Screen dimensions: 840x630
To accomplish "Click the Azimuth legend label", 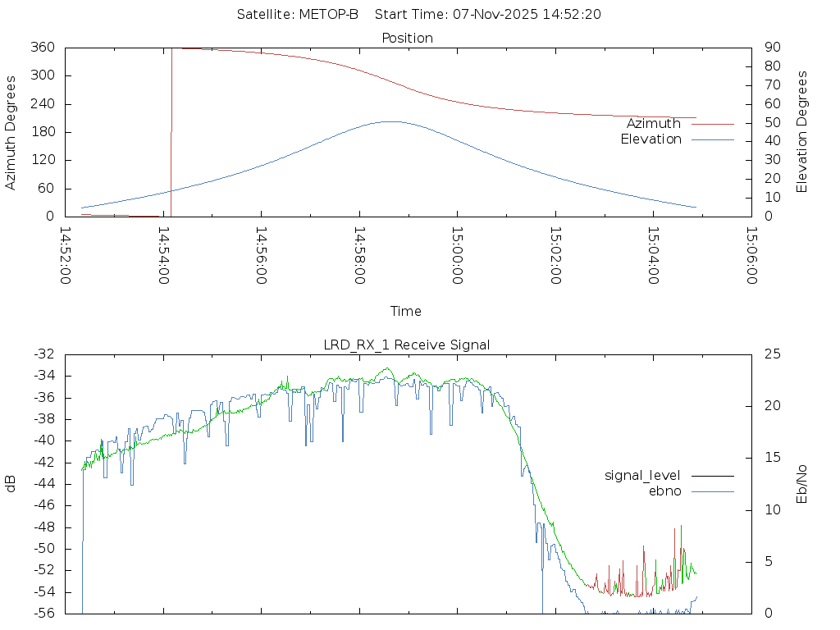I will pos(653,124).
